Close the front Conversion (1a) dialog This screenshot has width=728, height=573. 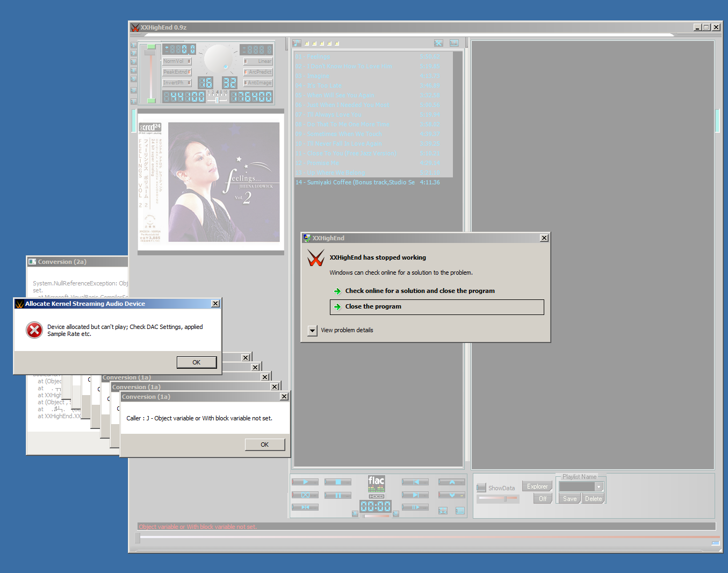pos(284,397)
